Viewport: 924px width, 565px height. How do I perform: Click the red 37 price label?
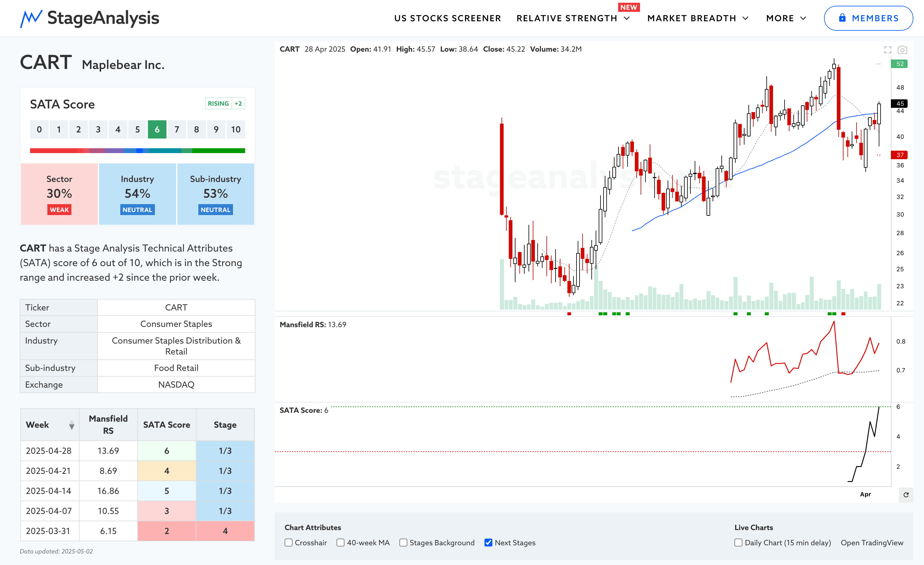pos(900,155)
